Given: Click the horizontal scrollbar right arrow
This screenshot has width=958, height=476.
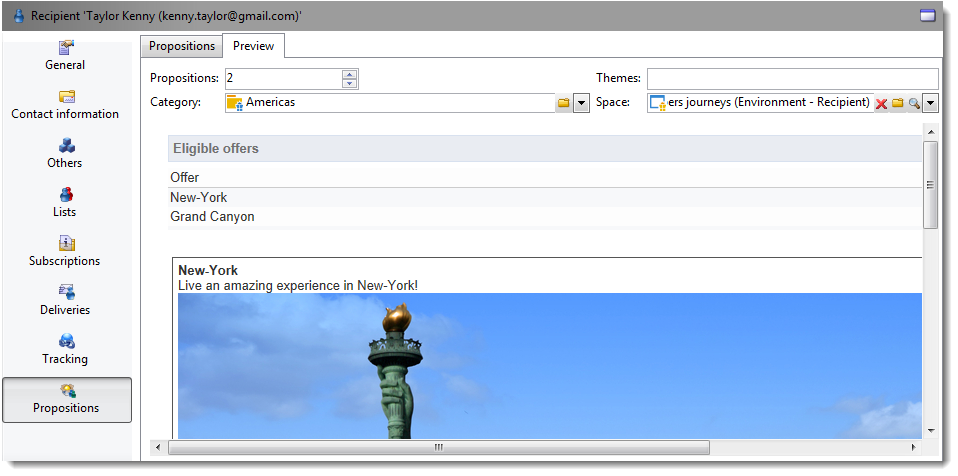Looking at the screenshot, I should coord(914,447).
